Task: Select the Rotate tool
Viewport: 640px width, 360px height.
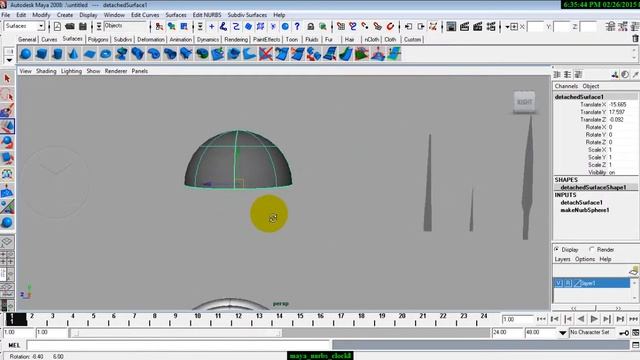Action: pyautogui.click(x=7, y=142)
